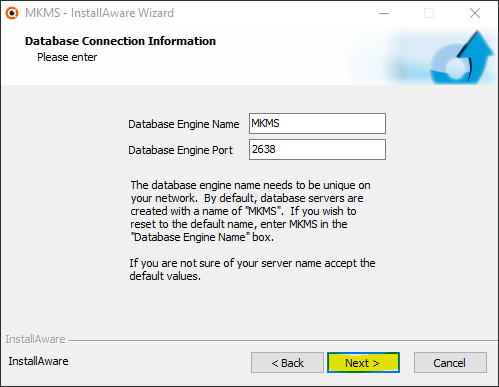
Task: Click the 'If you are not sure' paragraph
Action: pyautogui.click(x=252, y=269)
